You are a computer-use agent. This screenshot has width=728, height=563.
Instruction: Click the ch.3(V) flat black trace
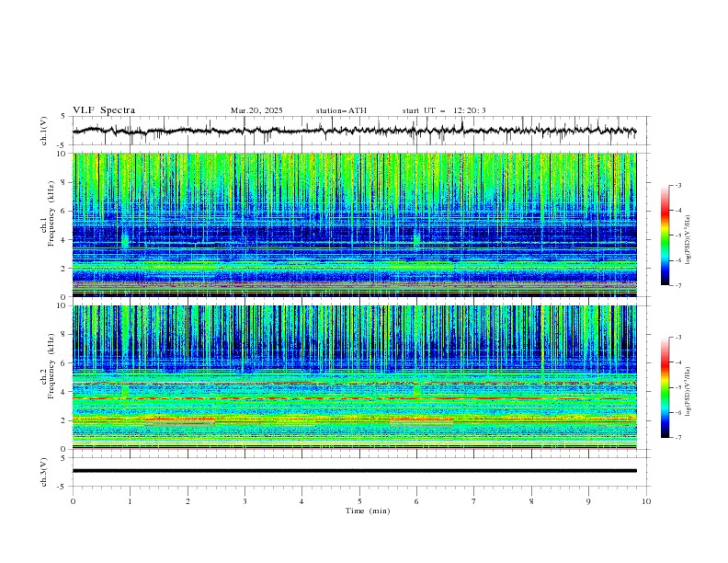click(x=355, y=471)
